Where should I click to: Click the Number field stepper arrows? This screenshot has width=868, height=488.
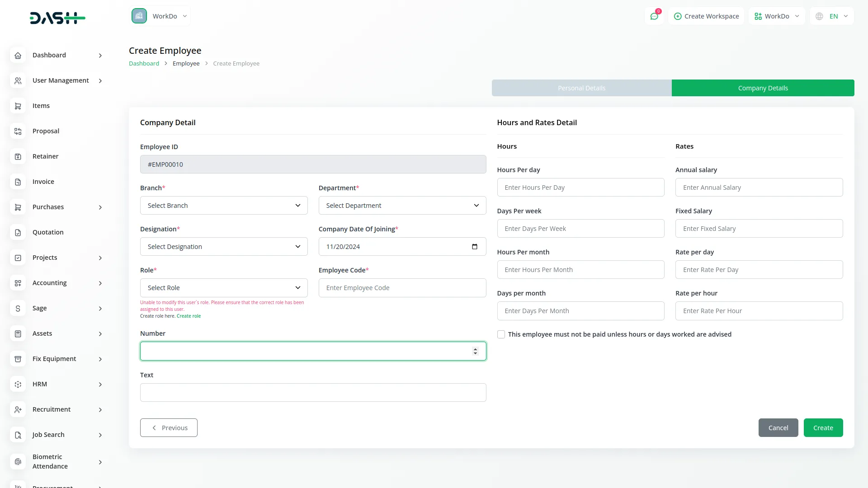(x=475, y=351)
